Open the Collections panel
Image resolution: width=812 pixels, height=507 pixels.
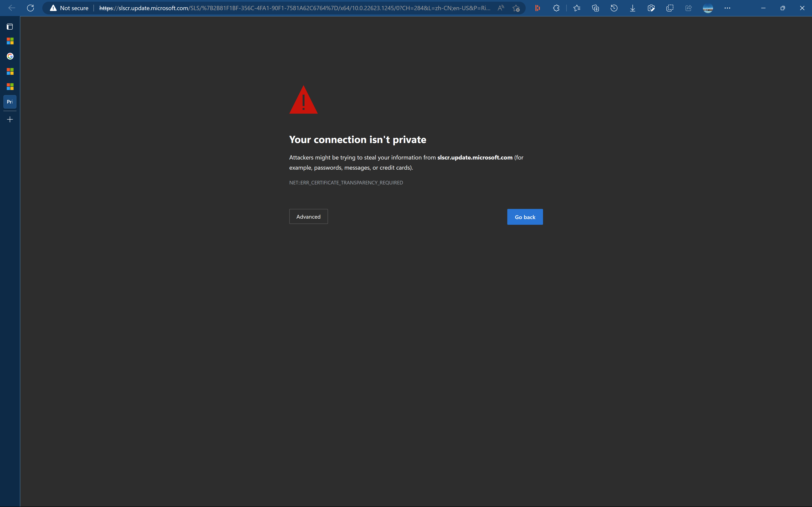tap(595, 8)
